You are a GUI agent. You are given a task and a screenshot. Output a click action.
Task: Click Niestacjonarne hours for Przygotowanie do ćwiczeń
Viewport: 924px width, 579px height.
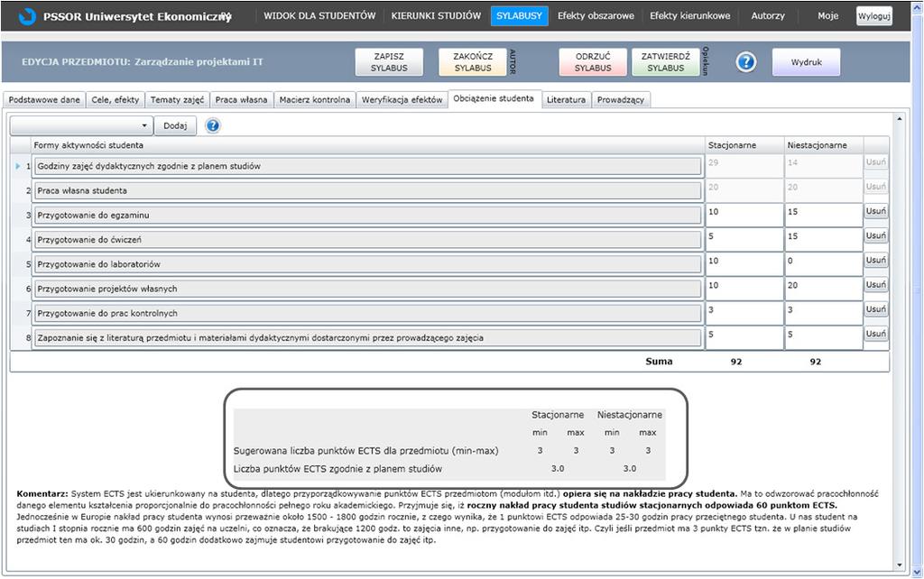824,240
